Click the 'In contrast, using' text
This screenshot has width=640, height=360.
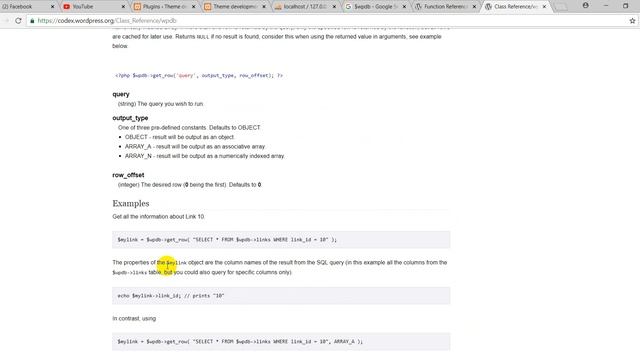click(x=134, y=318)
